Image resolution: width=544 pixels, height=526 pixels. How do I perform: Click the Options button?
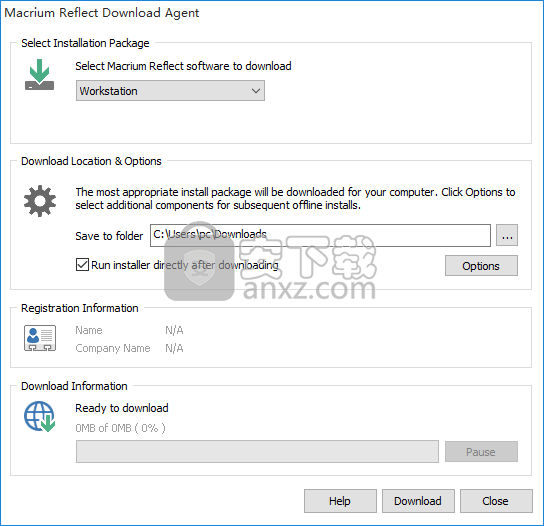[x=481, y=266]
